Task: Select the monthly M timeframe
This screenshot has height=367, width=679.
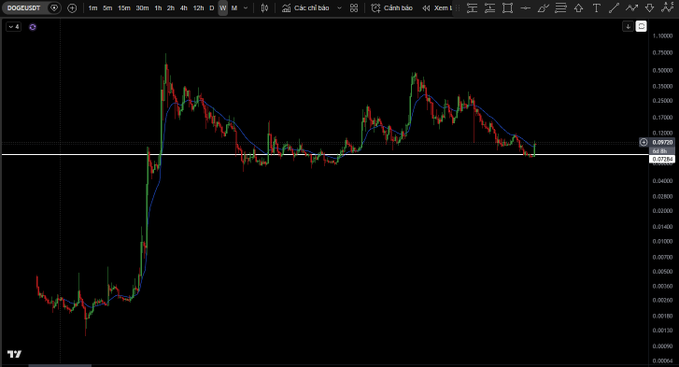Action: pyautogui.click(x=234, y=8)
